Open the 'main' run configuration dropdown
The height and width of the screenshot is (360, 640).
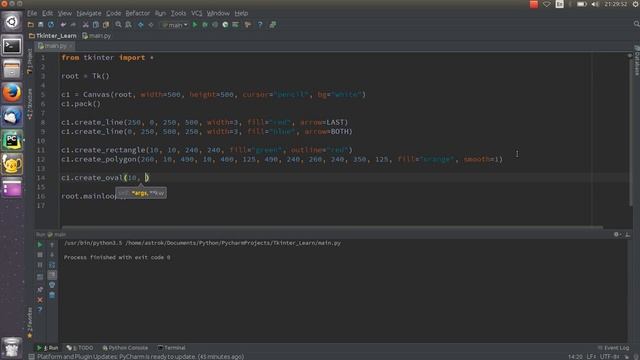pos(175,25)
